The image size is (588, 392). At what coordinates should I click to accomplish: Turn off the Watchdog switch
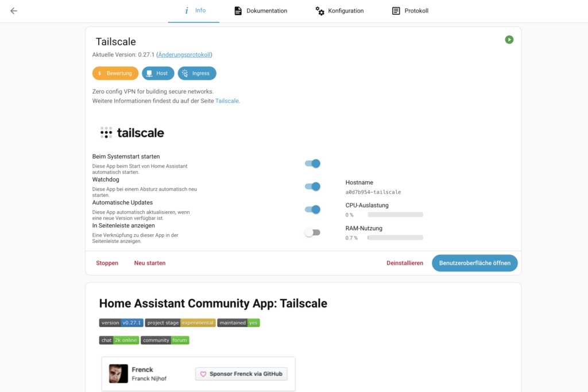click(312, 186)
